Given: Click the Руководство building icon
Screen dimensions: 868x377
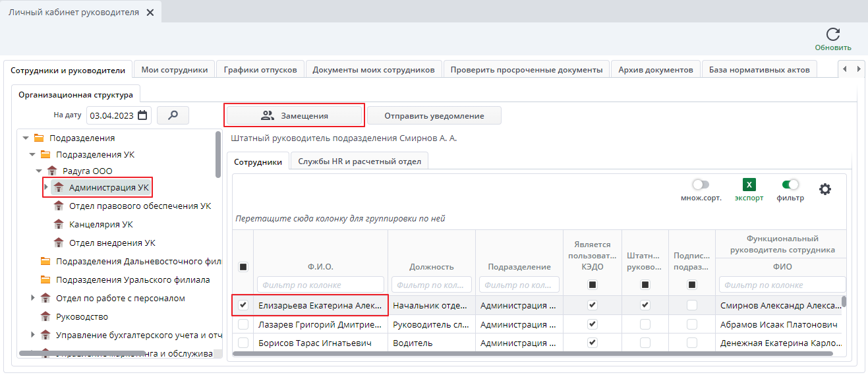Looking at the screenshot, I should (x=45, y=317).
